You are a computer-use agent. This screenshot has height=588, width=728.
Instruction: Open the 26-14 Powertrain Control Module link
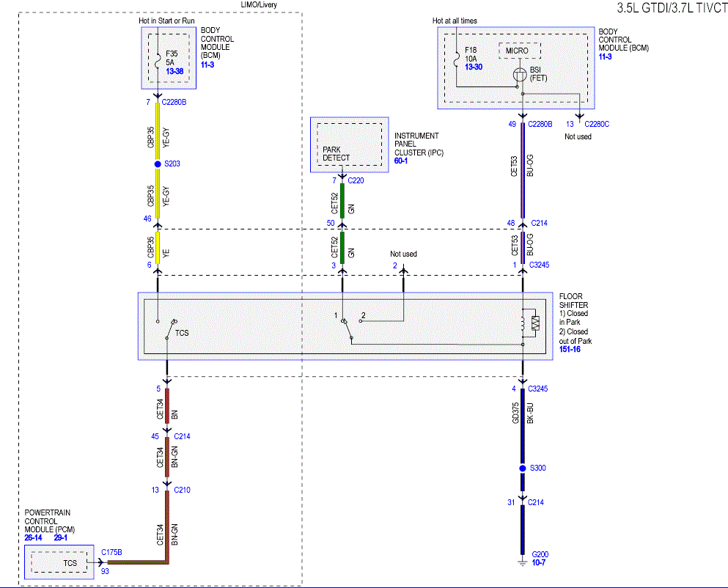(x=33, y=538)
